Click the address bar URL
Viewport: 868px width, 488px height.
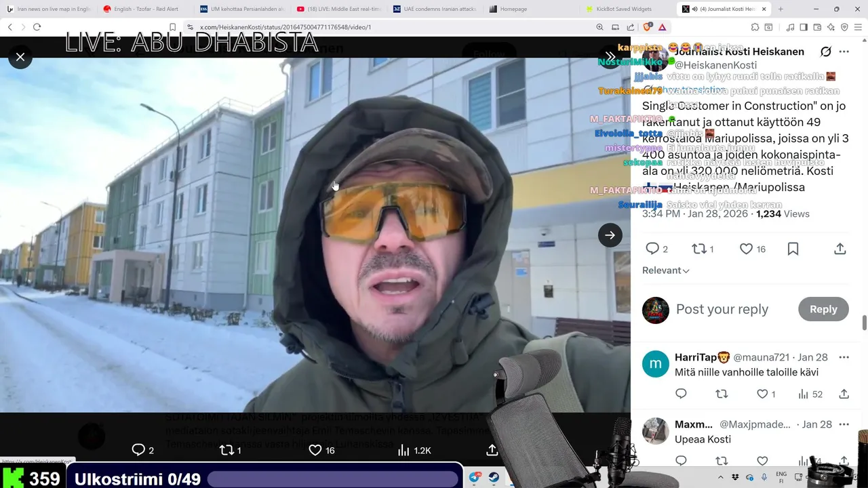[285, 27]
